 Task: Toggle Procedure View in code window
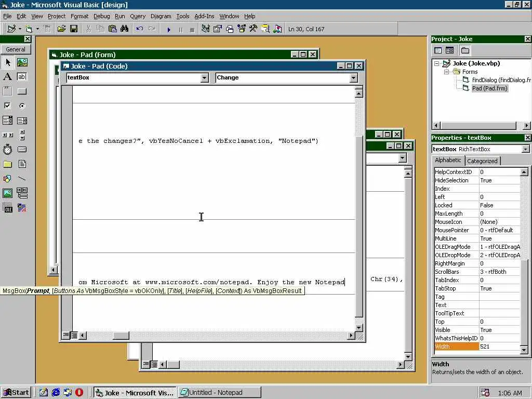(x=66, y=336)
